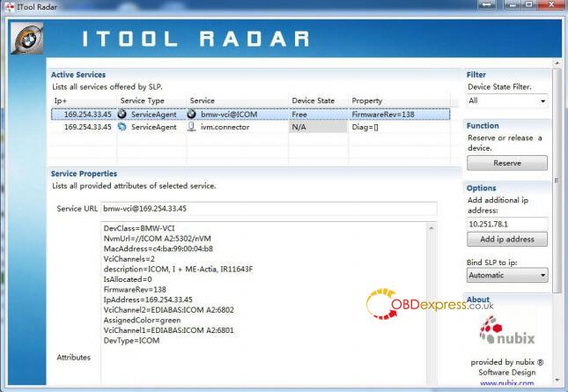Click the additional ip address input field
Viewport: 568px width, 392px height.
pyautogui.click(x=507, y=224)
